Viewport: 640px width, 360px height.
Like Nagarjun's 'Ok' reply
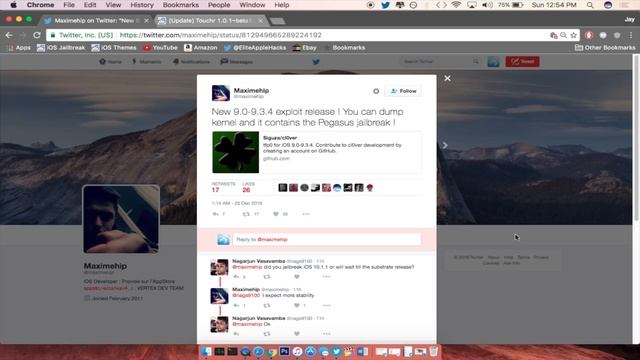click(297, 334)
